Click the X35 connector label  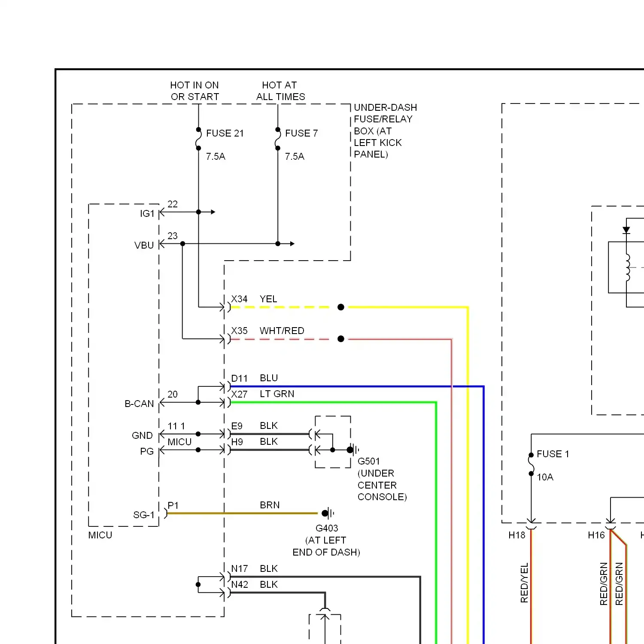[239, 331]
